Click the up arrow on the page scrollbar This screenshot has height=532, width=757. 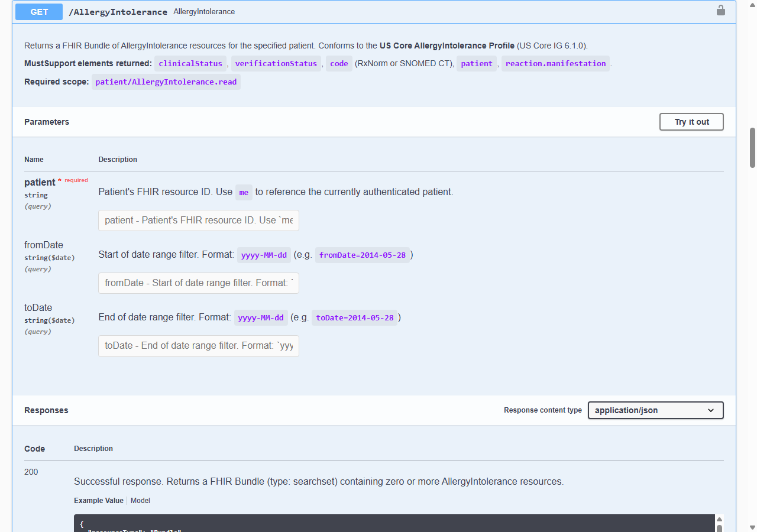pos(752,5)
